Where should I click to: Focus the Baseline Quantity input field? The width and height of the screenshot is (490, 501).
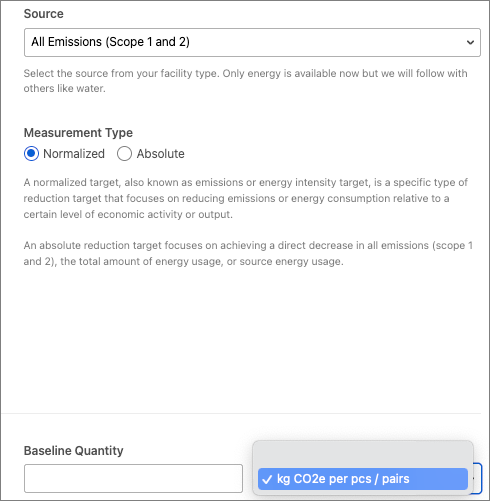coord(133,478)
